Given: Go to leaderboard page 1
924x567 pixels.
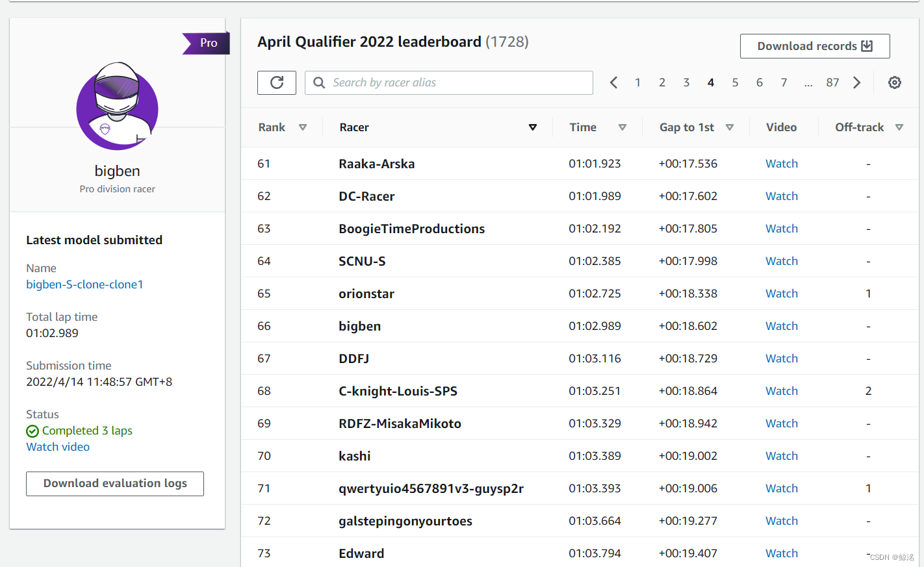Looking at the screenshot, I should (638, 82).
